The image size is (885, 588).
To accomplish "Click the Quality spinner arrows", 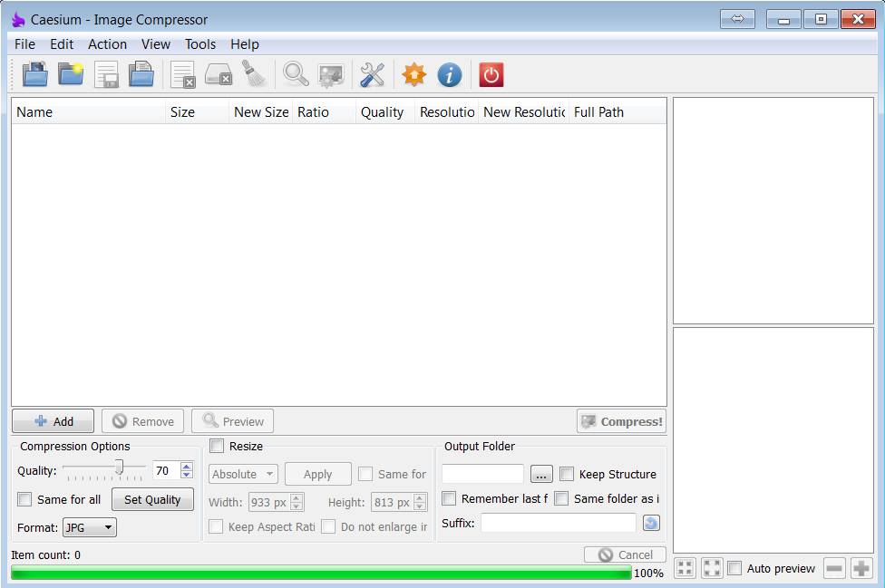I will [x=187, y=470].
